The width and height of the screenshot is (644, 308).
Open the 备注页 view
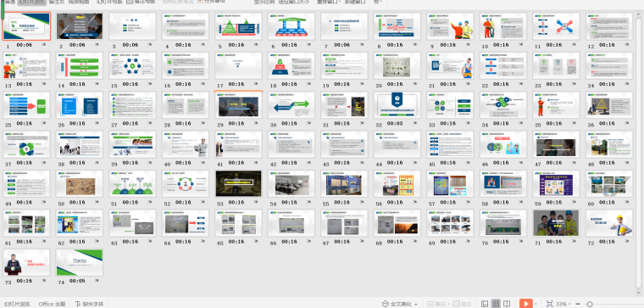click(x=56, y=2)
